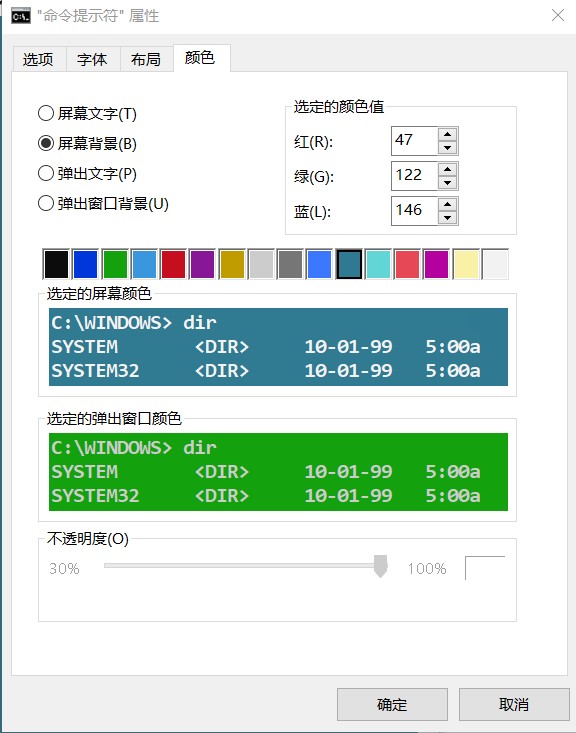Image resolution: width=576 pixels, height=733 pixels.
Task: Pick the gold color swatch
Action: tap(232, 264)
